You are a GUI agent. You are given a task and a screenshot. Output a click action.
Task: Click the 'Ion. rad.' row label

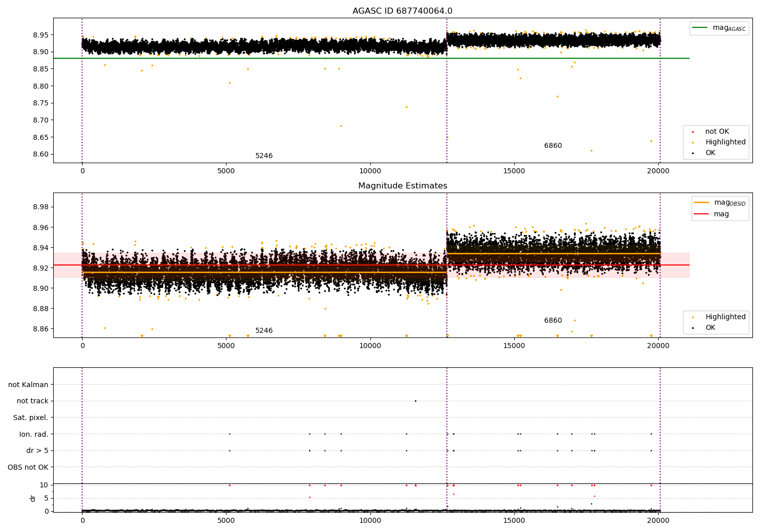(x=34, y=434)
